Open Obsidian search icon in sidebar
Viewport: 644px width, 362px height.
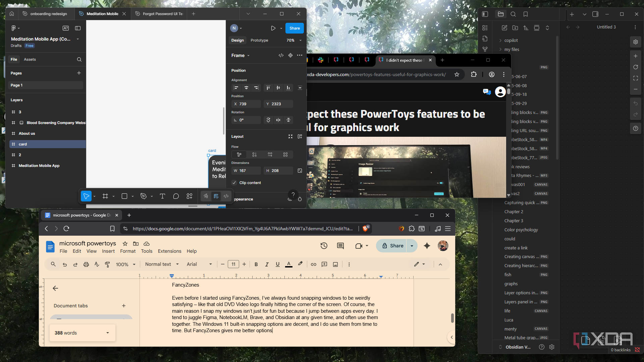(513, 14)
